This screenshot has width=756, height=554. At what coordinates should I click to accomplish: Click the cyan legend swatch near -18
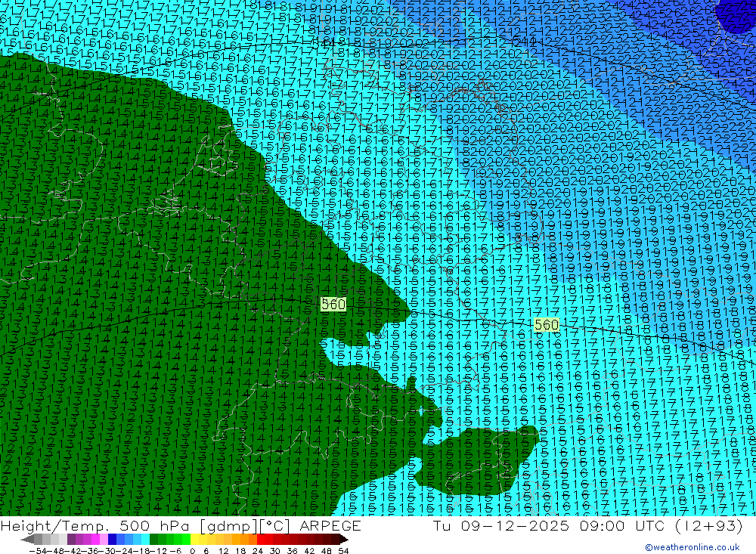tap(146, 540)
